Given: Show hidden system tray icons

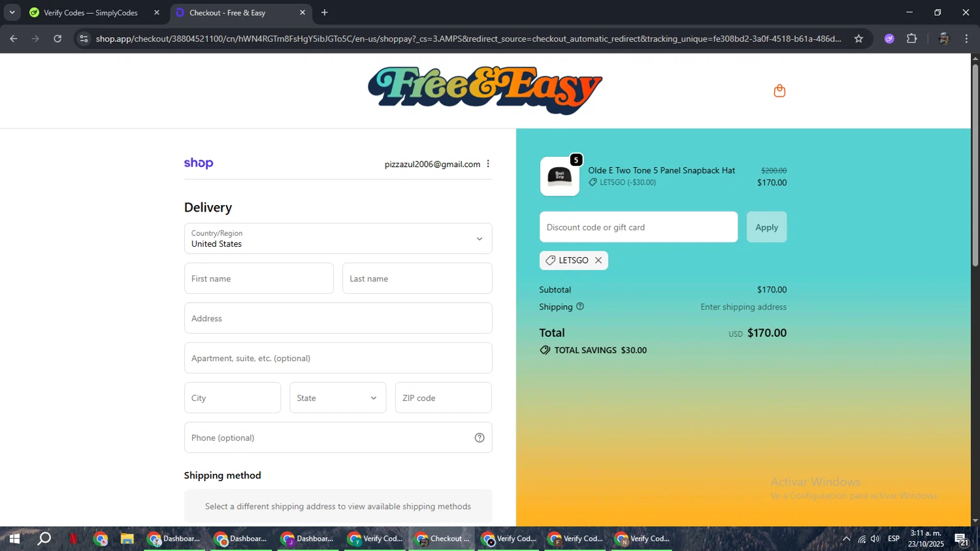Looking at the screenshot, I should tap(846, 539).
